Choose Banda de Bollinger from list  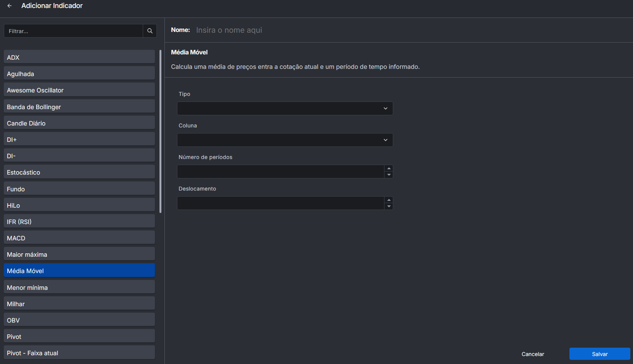[x=79, y=107]
